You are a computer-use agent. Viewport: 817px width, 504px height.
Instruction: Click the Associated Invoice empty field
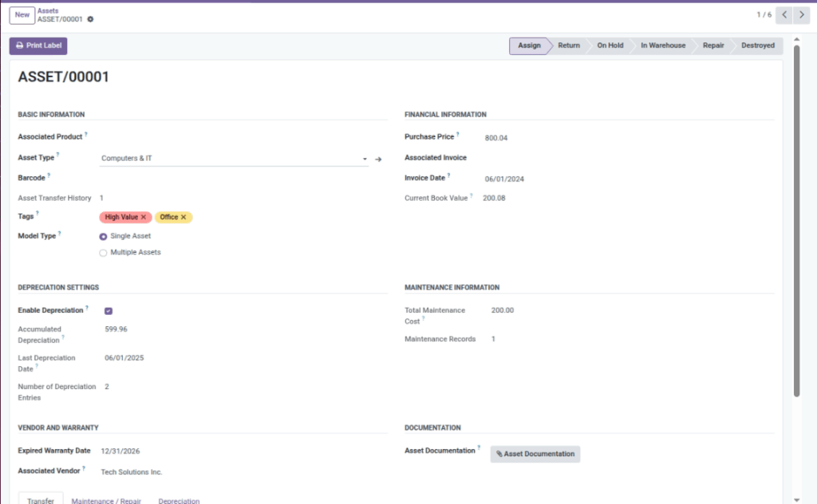coord(629,158)
